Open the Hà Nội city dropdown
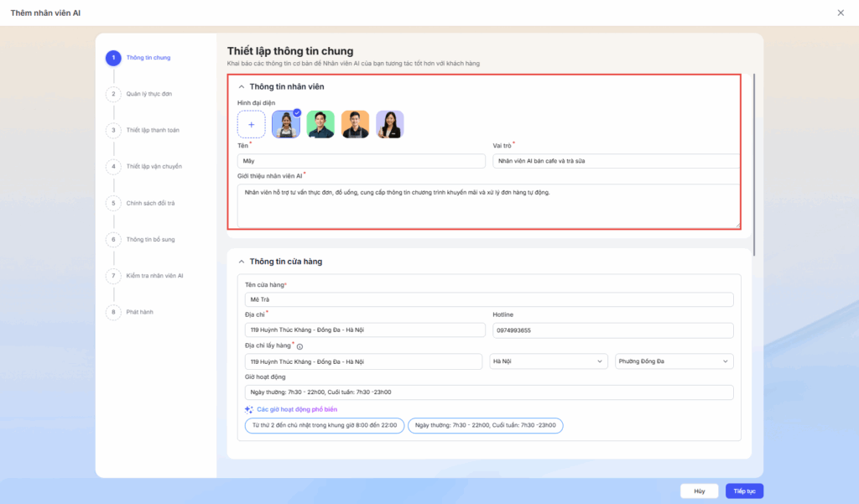 click(x=549, y=361)
